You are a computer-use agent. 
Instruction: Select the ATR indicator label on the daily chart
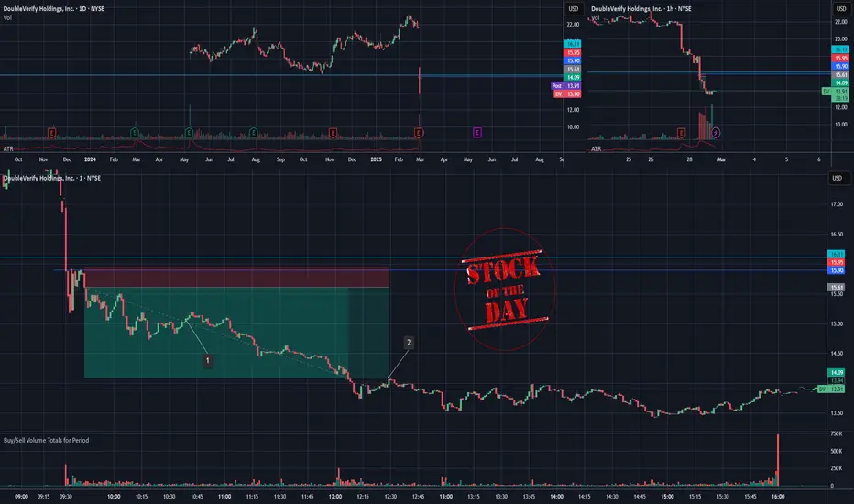[8, 148]
